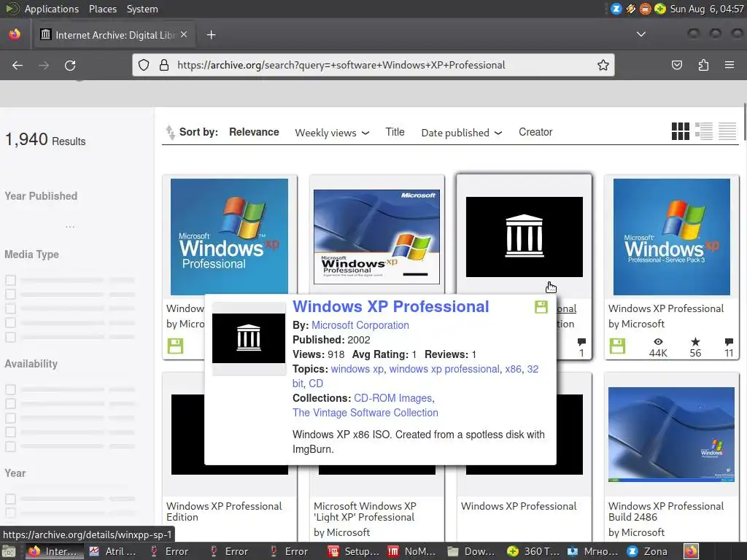Viewport: 747px width, 560px height.
Task: Open the Firefox hamburger application menu
Action: 729,65
